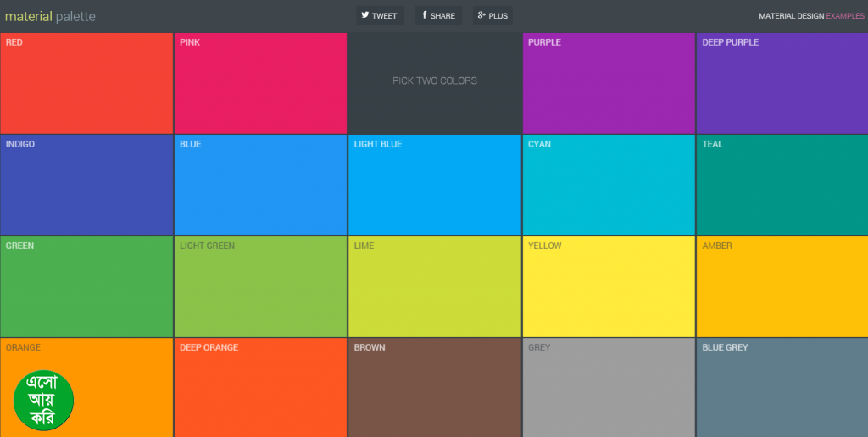The height and width of the screenshot is (437, 868).
Task: Click the Google Plus button
Action: [492, 16]
